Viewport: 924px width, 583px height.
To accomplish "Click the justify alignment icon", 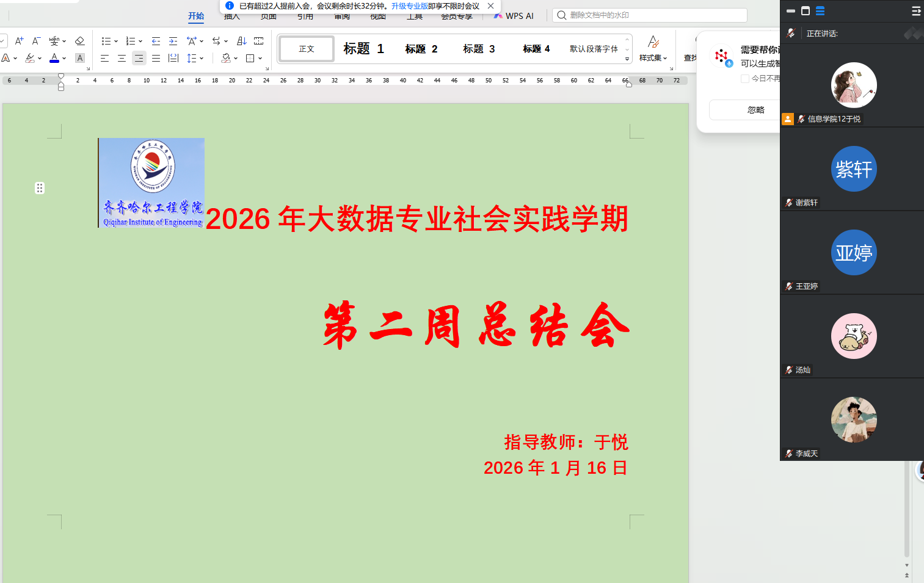I will 156,58.
